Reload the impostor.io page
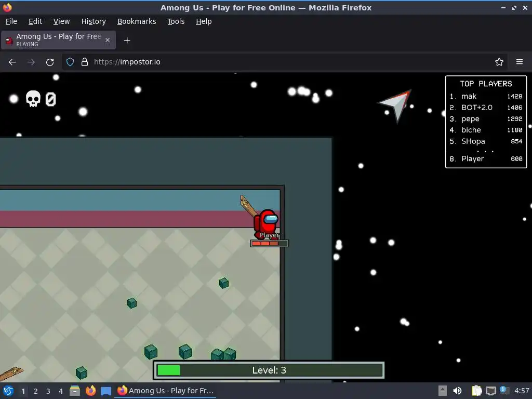Image resolution: width=532 pixels, height=399 pixels. 50,62
